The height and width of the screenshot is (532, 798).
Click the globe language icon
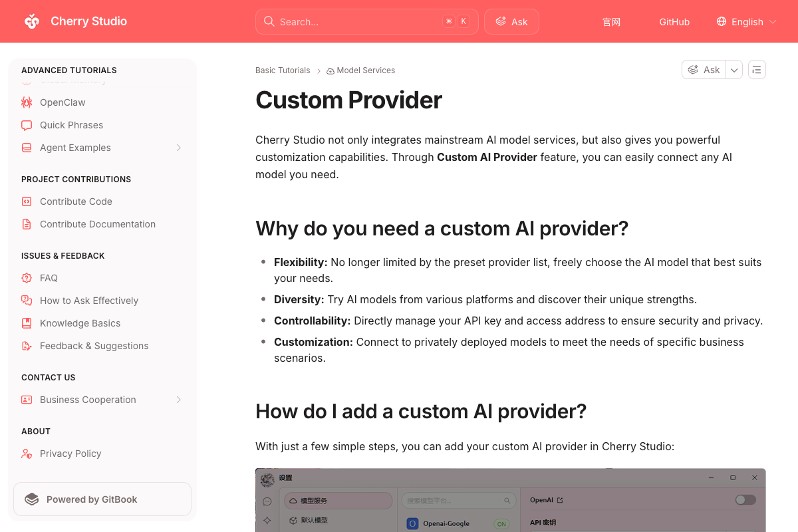click(722, 22)
